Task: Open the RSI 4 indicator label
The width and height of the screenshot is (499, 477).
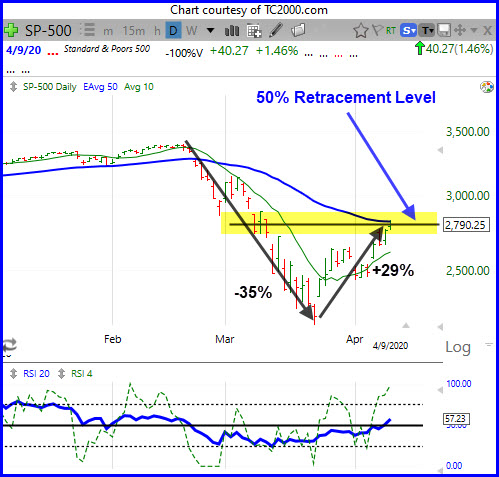Action: [82, 374]
